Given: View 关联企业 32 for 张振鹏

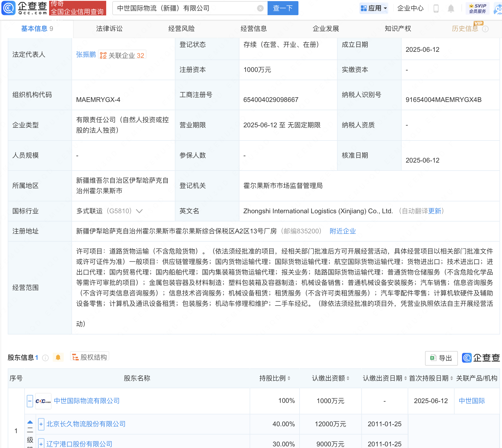Looking at the screenshot, I should [x=122, y=55].
